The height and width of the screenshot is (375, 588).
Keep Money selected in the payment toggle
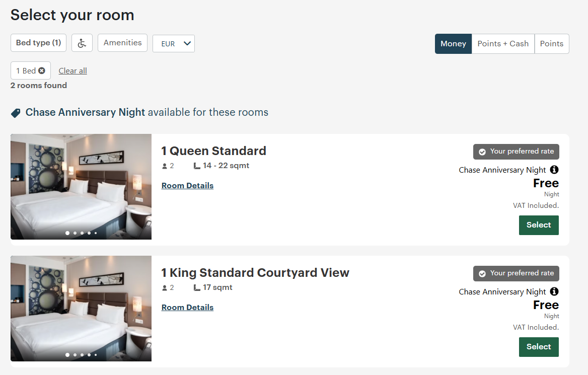click(453, 44)
